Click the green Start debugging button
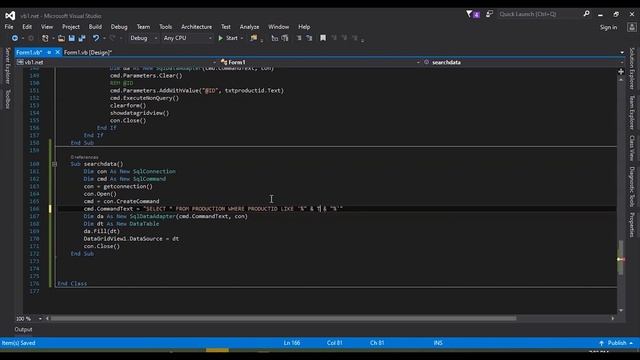Screen dimensions: 640x360 point(228,38)
